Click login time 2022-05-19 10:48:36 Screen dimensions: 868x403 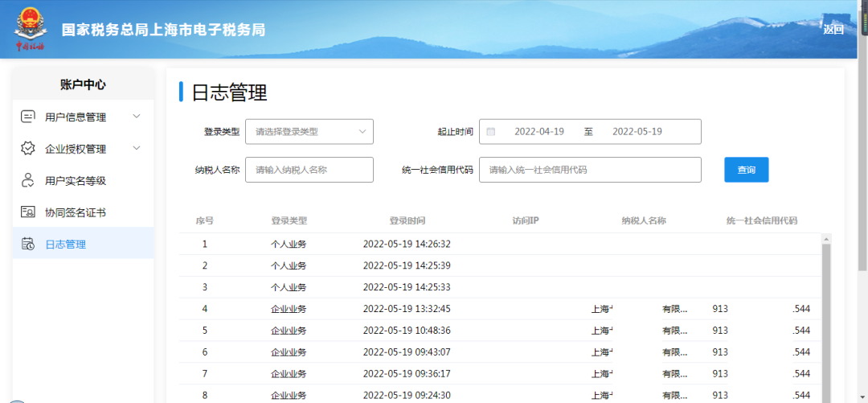tap(407, 331)
